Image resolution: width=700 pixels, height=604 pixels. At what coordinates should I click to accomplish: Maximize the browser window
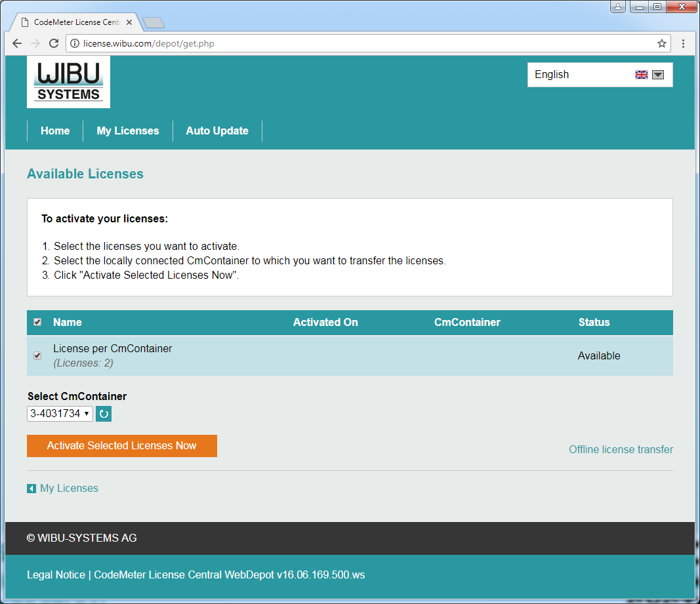click(x=657, y=7)
